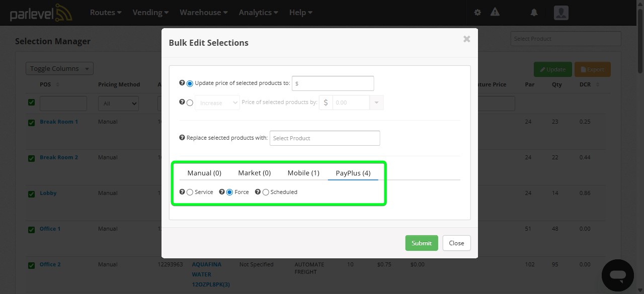Open the chat support bubble
The width and height of the screenshot is (644, 294).
click(617, 275)
